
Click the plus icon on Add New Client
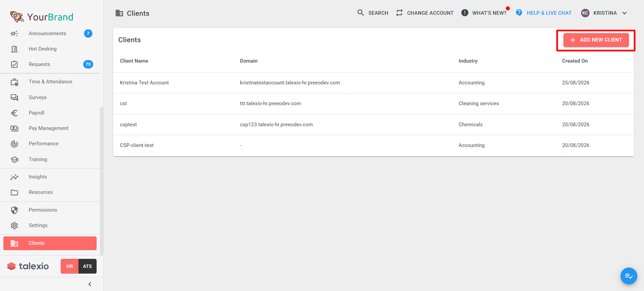coord(573,40)
